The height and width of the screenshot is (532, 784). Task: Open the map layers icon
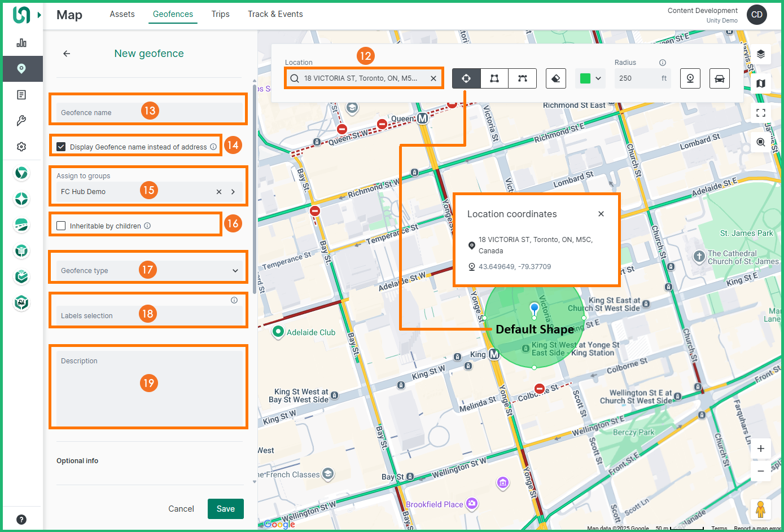pyautogui.click(x=761, y=54)
